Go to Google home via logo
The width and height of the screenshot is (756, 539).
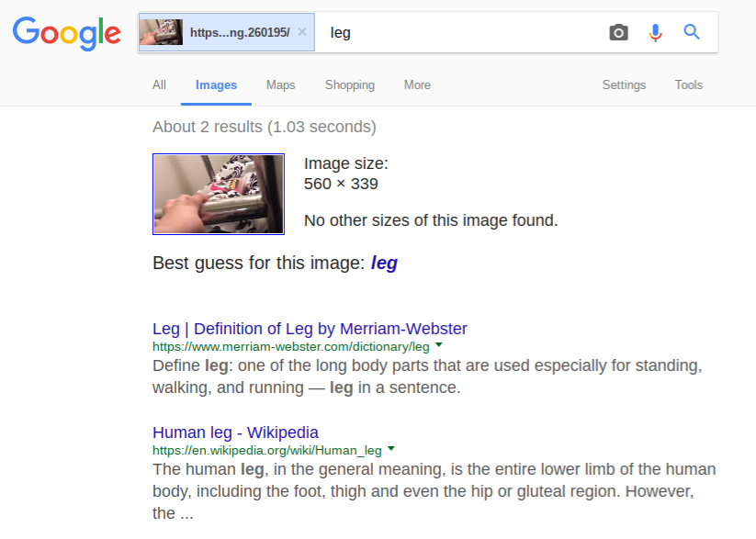pyautogui.click(x=66, y=33)
